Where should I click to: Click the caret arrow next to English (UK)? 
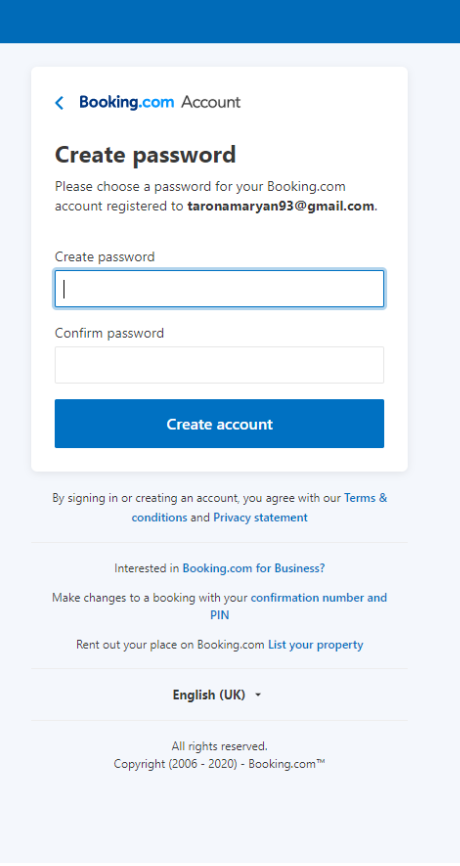click(258, 695)
